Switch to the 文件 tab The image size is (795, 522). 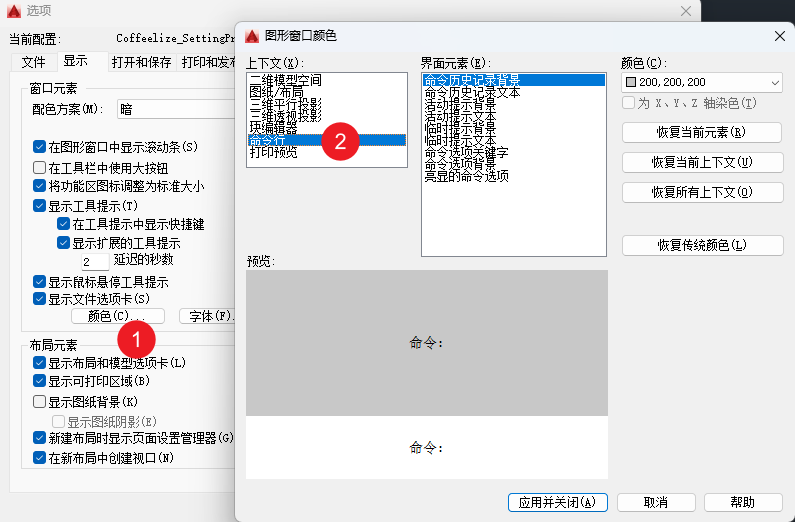pyautogui.click(x=34, y=61)
